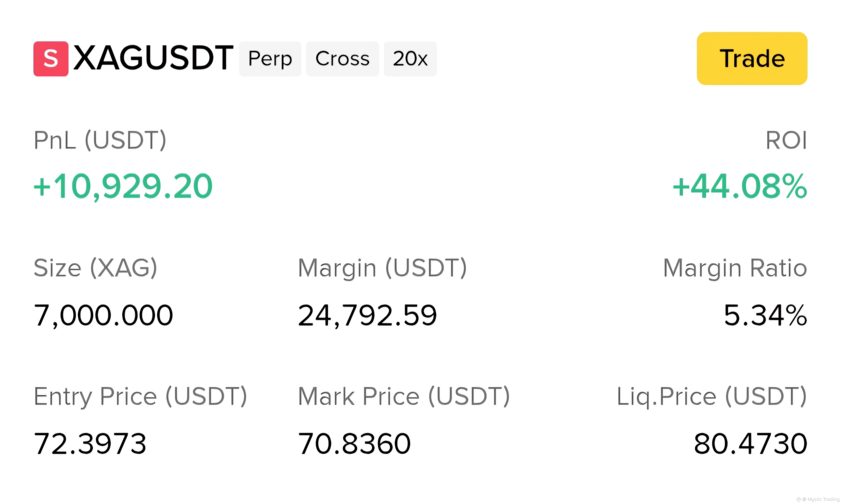Select the Perp contract tag

click(270, 59)
